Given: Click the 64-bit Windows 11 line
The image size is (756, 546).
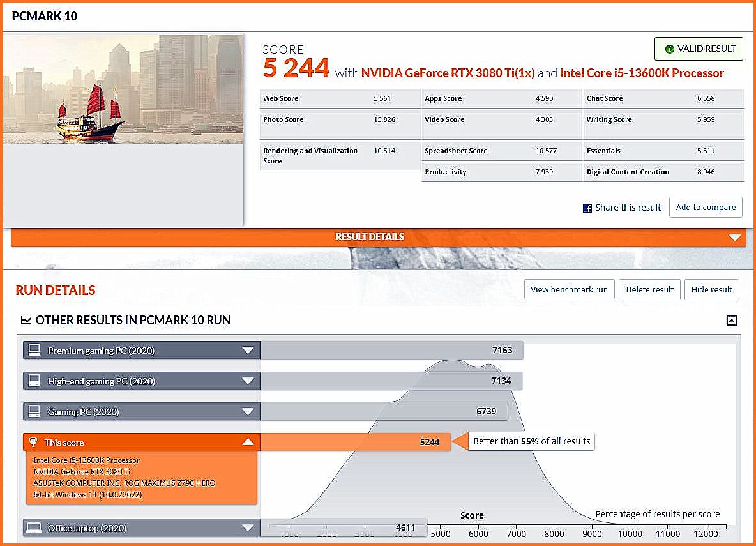Looking at the screenshot, I should point(87,494).
